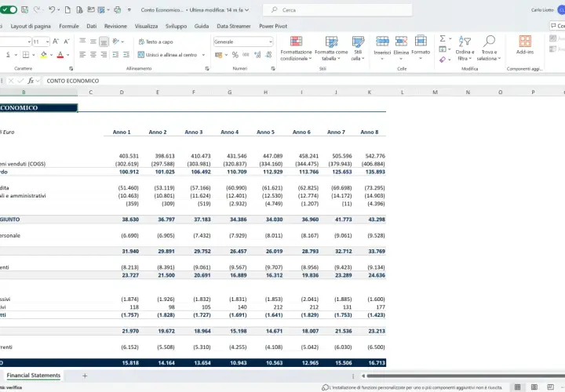Image resolution: width=565 pixels, height=392 pixels.
Task: Click the Elimina cells button
Action: 401,48
